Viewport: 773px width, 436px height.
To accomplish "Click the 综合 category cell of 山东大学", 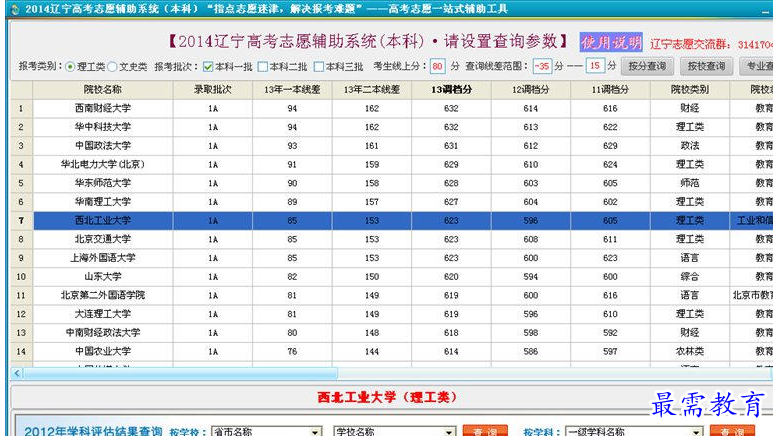I will 690,277.
